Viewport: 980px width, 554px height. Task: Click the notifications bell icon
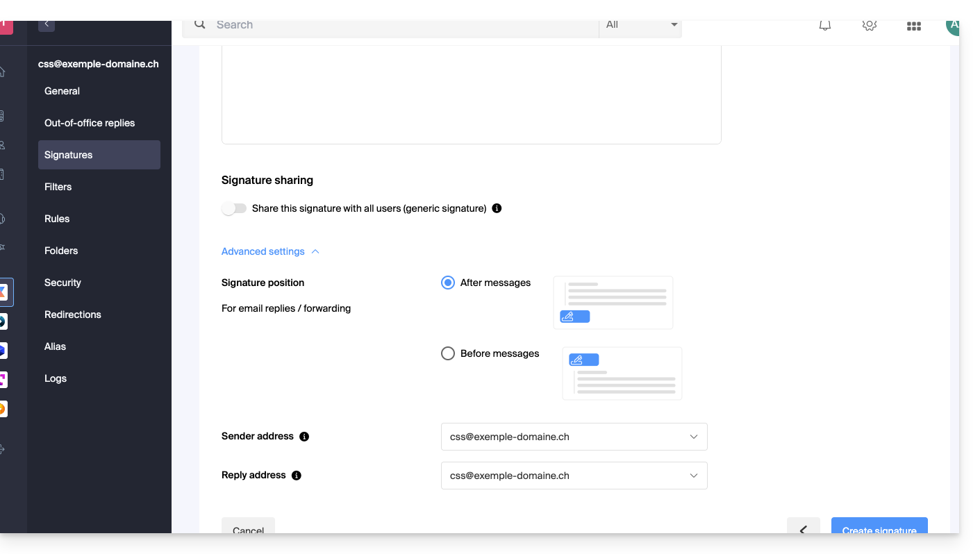(x=824, y=26)
